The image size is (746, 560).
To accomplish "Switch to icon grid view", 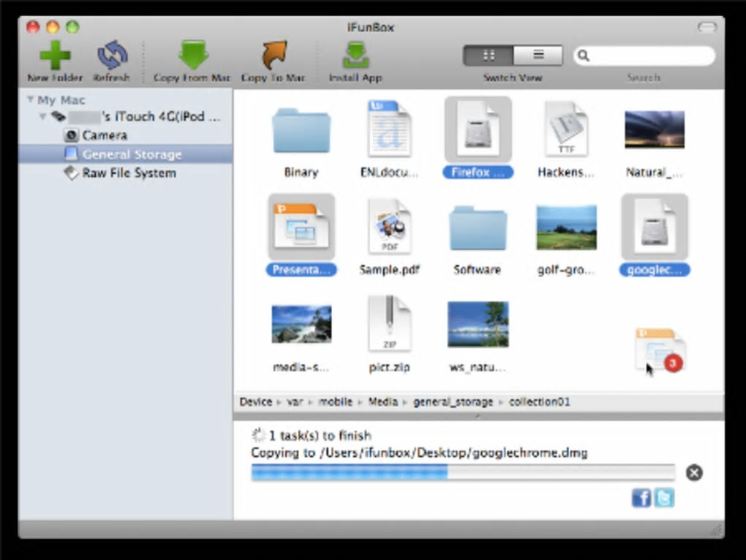I will click(x=489, y=56).
